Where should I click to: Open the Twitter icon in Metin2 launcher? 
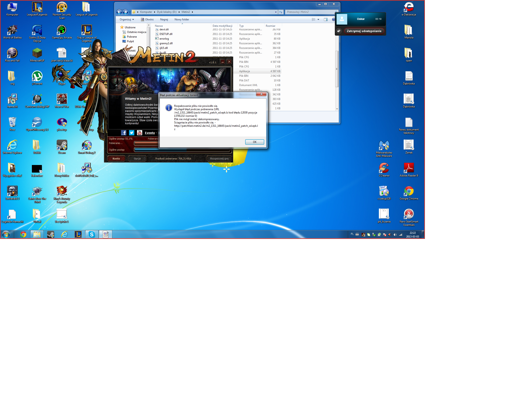pyautogui.click(x=132, y=133)
